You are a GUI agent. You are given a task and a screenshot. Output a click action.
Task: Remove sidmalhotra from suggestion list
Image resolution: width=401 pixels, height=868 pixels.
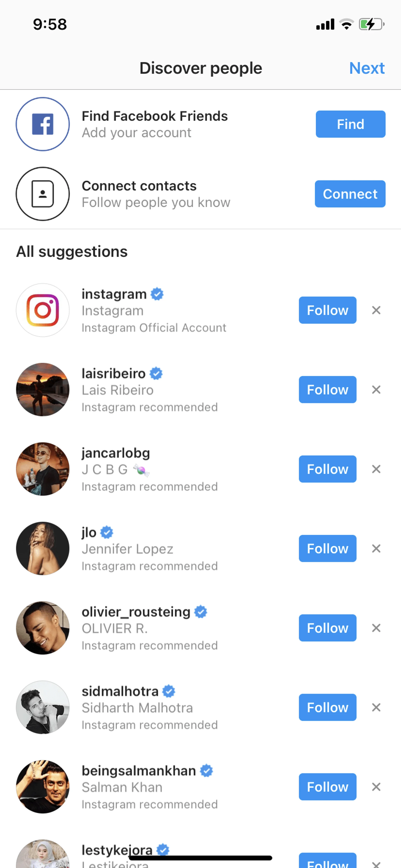pos(376,707)
